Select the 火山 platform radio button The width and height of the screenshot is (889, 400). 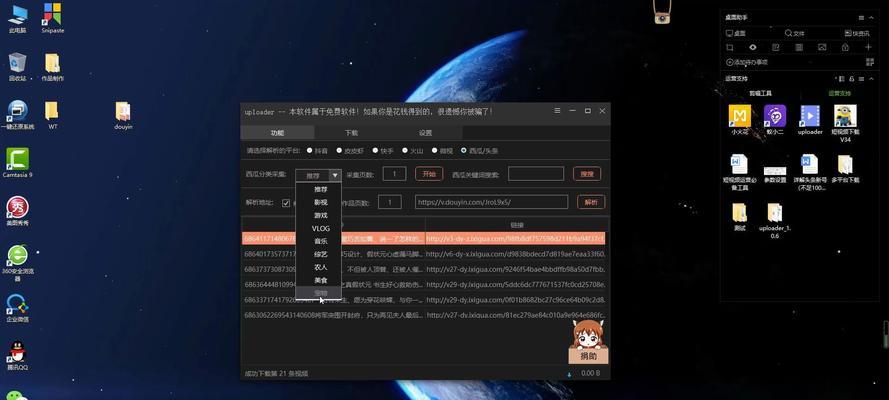click(405, 151)
